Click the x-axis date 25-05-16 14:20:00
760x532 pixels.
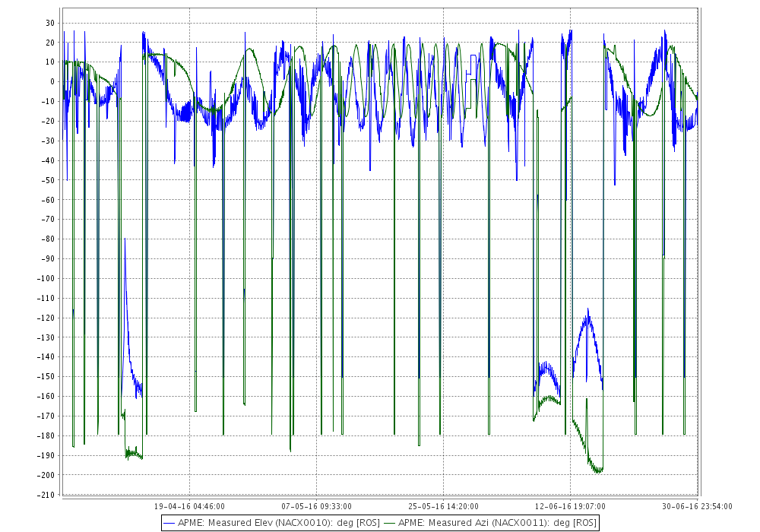click(x=443, y=506)
